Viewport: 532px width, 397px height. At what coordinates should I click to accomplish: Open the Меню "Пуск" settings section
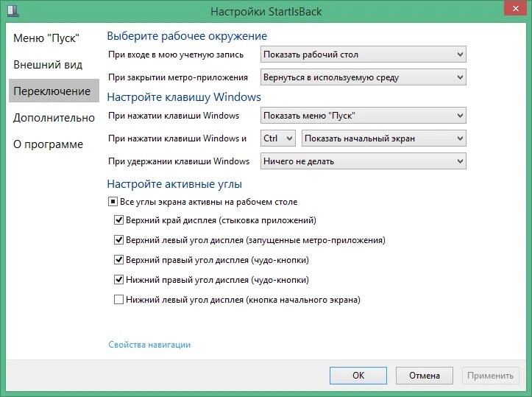(x=46, y=38)
